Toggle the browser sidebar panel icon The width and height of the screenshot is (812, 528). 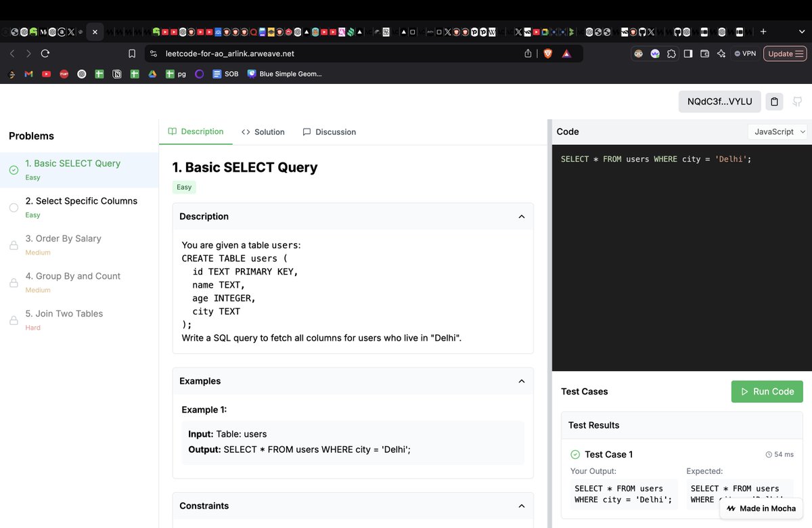point(688,53)
